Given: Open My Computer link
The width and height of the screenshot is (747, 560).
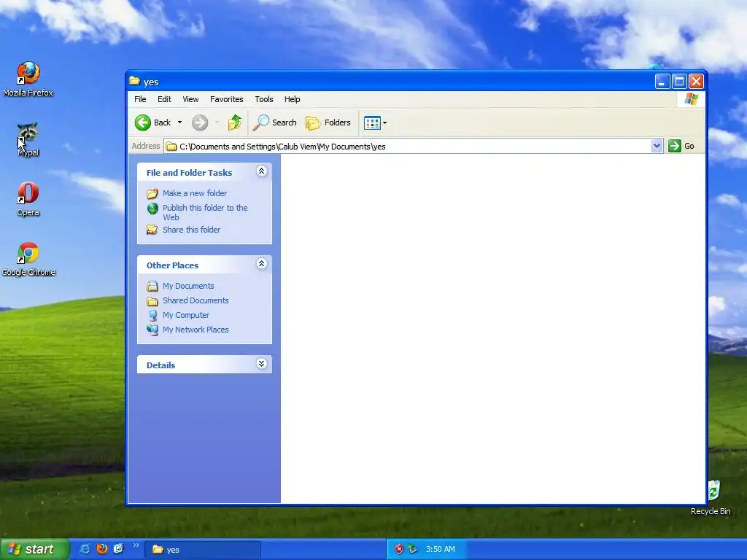Looking at the screenshot, I should coord(186,315).
